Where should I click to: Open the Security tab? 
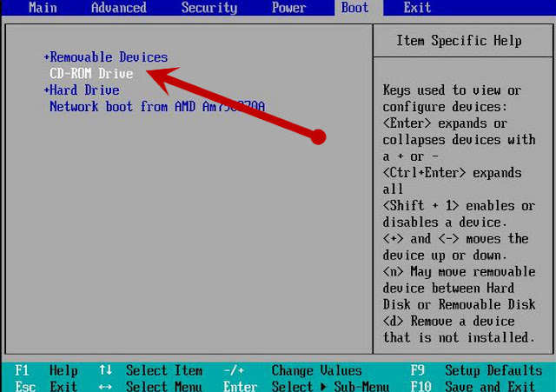(209, 8)
